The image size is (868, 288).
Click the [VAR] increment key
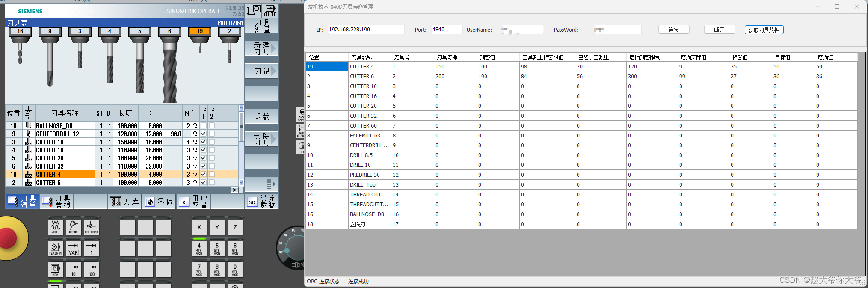tap(73, 248)
